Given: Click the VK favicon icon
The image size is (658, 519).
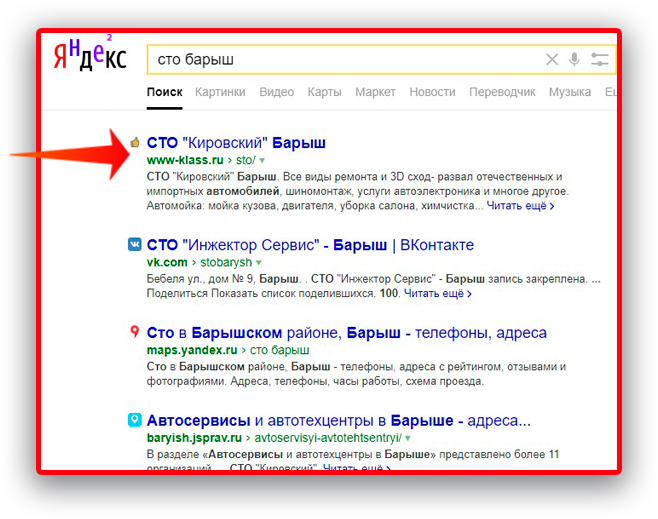Looking at the screenshot, I should tap(135, 244).
